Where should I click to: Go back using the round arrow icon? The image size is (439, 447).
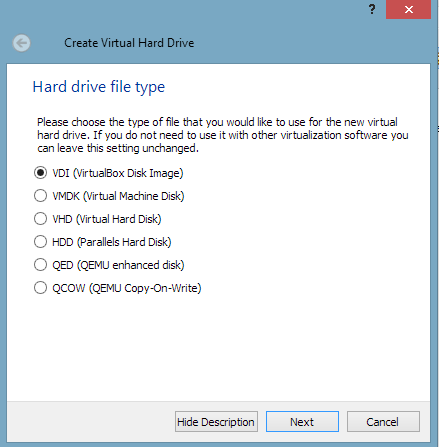click(x=22, y=43)
